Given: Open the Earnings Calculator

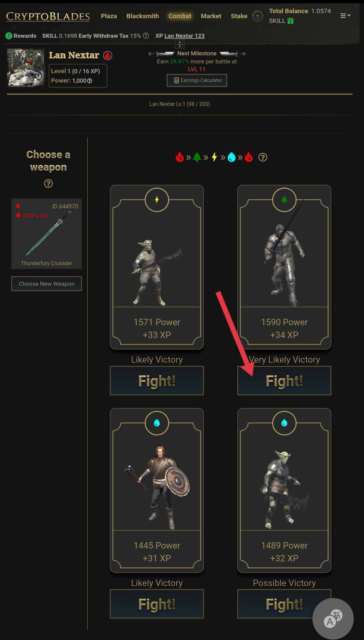Looking at the screenshot, I should coord(197,80).
